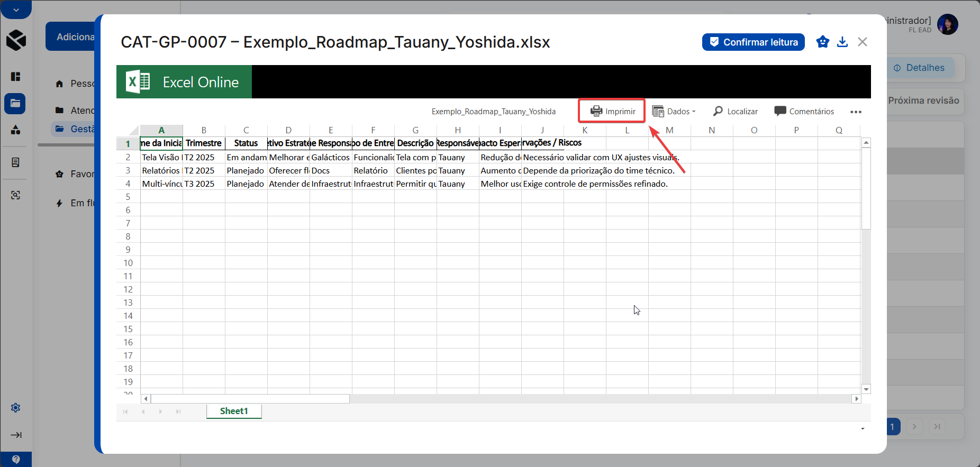
Task: Open help question mark icon
Action: (x=16, y=459)
